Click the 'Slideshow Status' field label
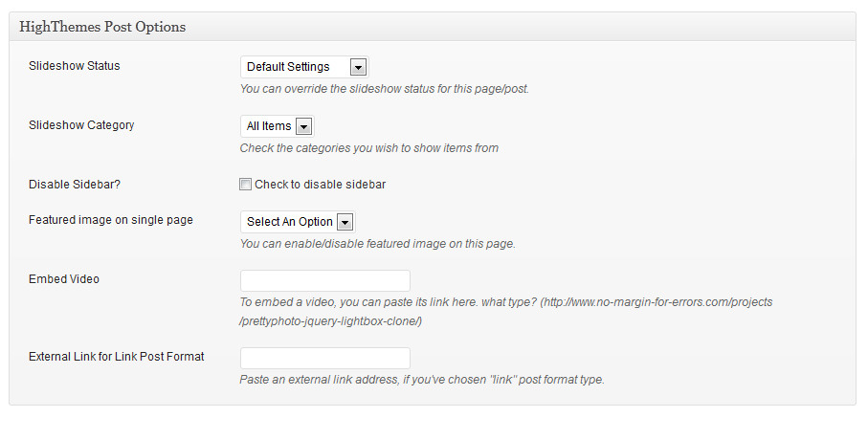 click(x=75, y=66)
